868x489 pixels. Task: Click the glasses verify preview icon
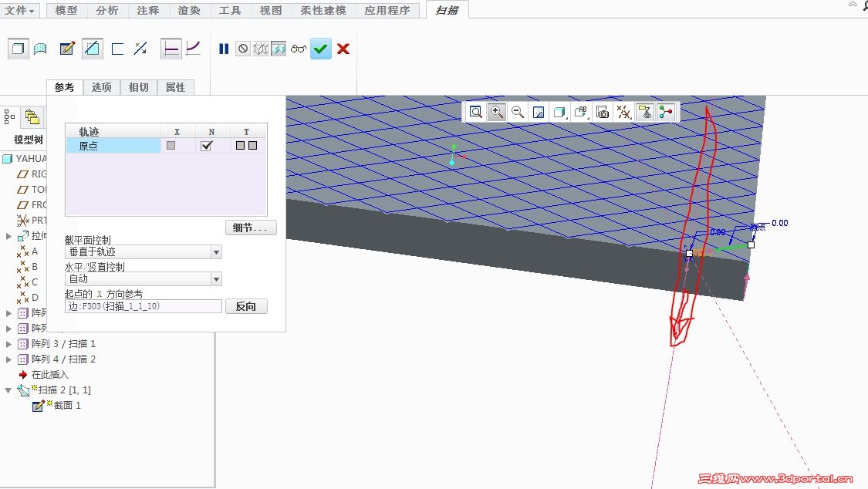click(x=299, y=49)
